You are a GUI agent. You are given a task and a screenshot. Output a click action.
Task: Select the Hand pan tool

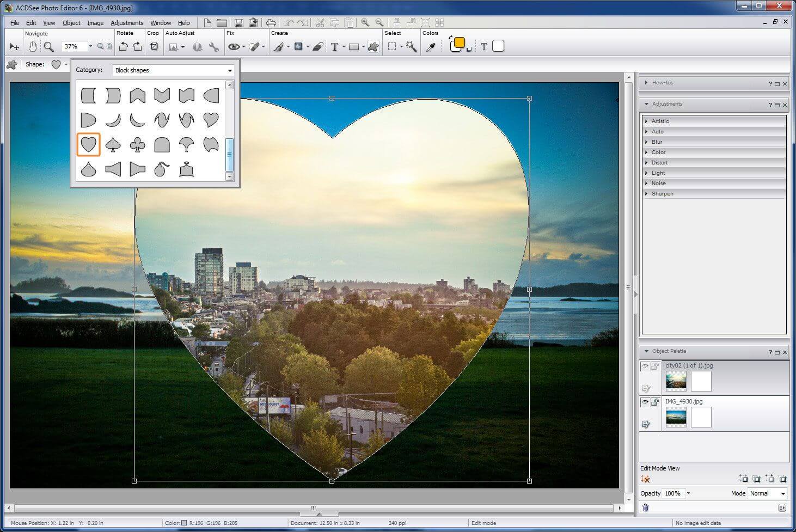pyautogui.click(x=33, y=47)
